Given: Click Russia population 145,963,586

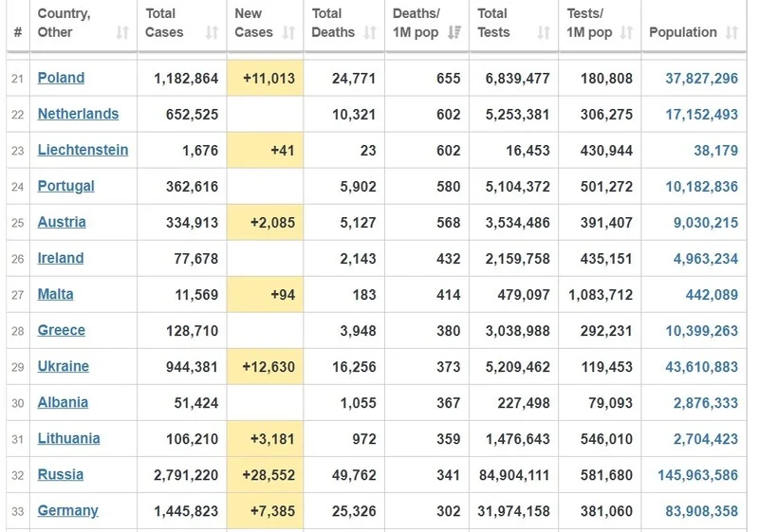Looking at the screenshot, I should tap(697, 475).
